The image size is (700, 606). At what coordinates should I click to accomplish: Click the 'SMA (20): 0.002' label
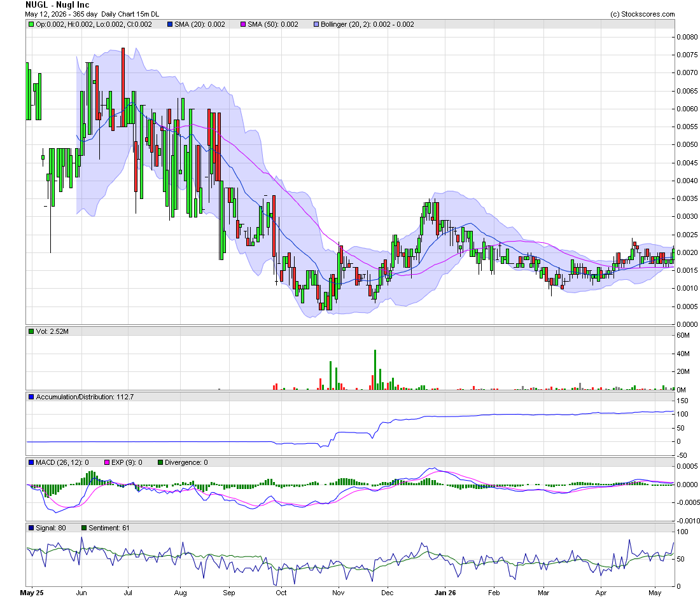click(200, 25)
